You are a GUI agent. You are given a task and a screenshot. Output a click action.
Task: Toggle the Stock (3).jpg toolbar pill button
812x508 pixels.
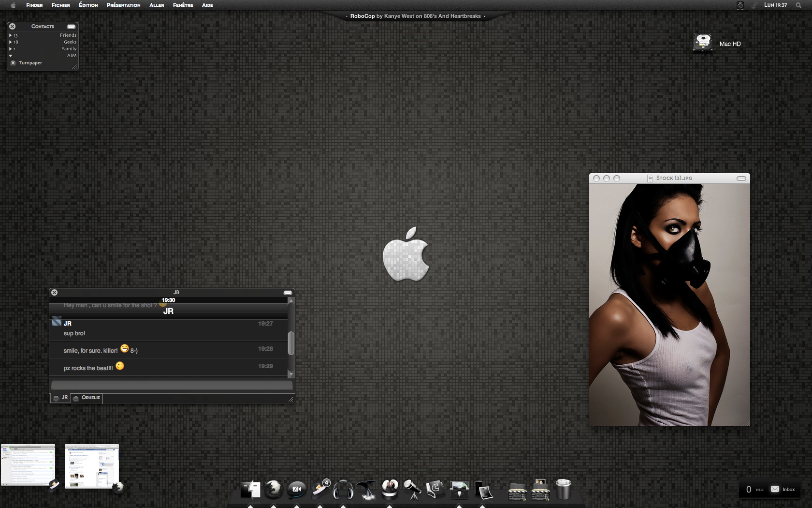pos(741,179)
